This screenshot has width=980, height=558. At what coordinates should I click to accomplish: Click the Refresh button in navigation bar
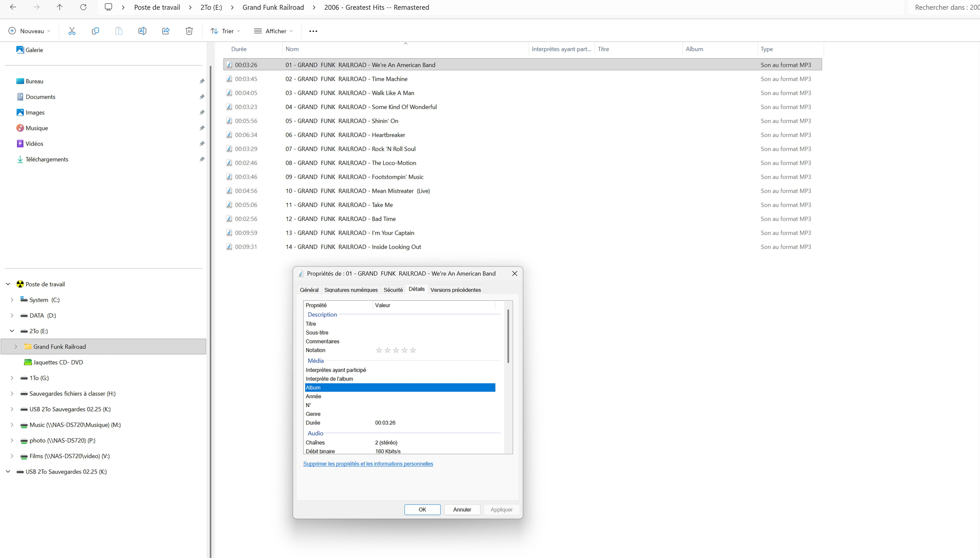point(83,7)
